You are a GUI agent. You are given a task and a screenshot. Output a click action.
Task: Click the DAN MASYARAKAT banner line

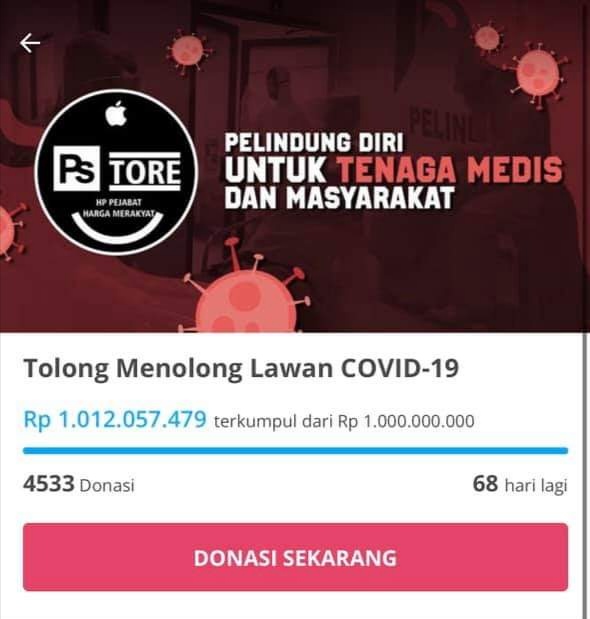point(339,198)
